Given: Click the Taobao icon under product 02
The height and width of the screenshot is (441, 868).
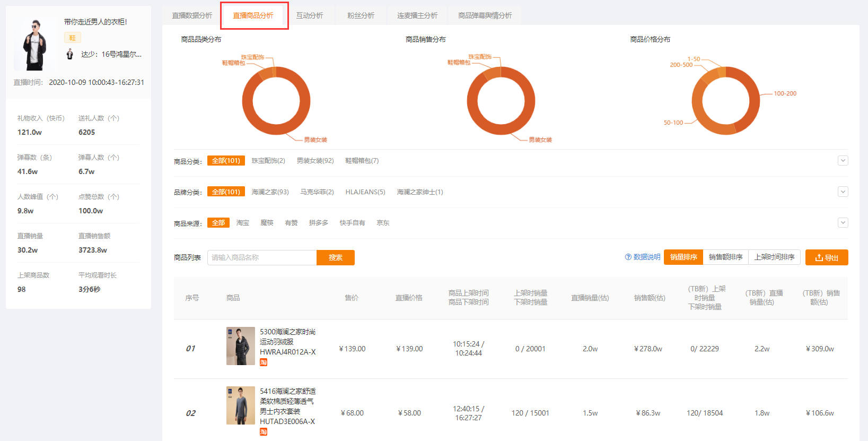Looking at the screenshot, I should (x=264, y=432).
